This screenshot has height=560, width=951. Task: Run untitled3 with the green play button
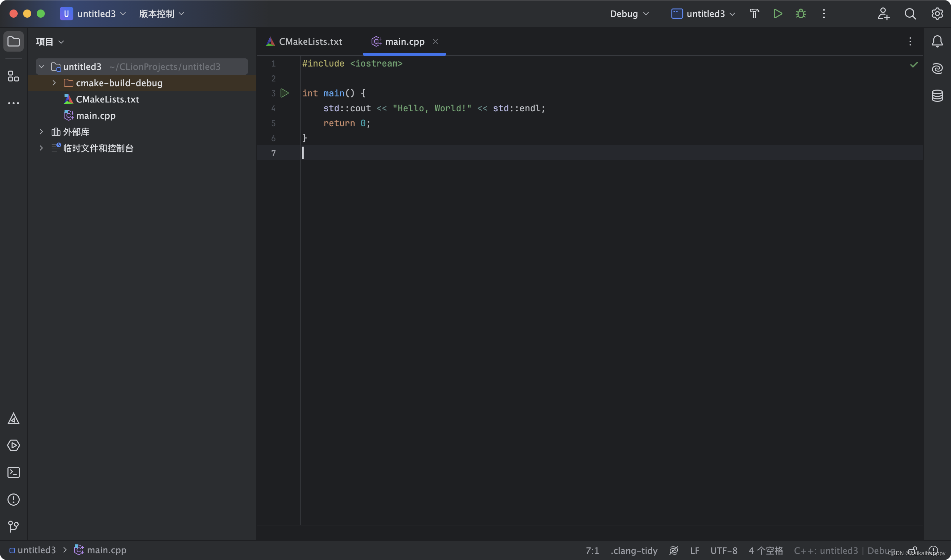pyautogui.click(x=777, y=14)
